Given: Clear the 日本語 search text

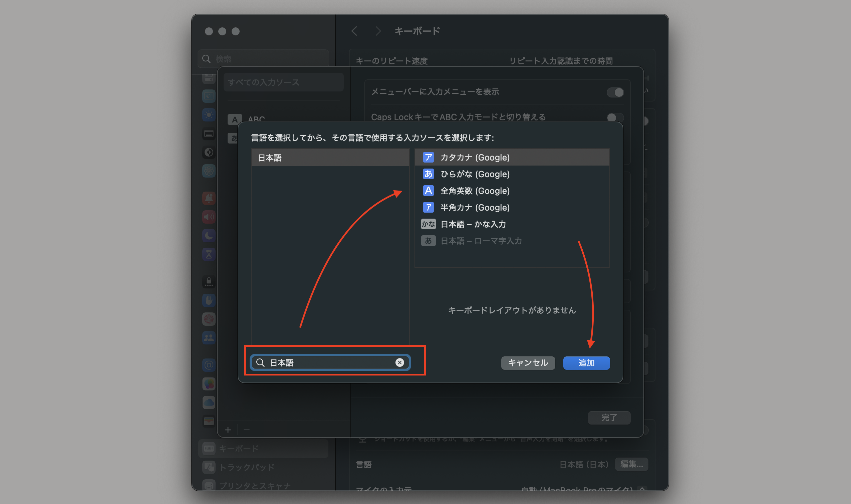Looking at the screenshot, I should click(x=400, y=362).
